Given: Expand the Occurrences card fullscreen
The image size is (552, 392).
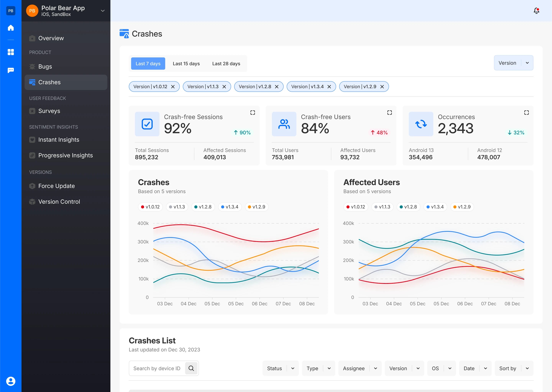Looking at the screenshot, I should click(x=526, y=113).
